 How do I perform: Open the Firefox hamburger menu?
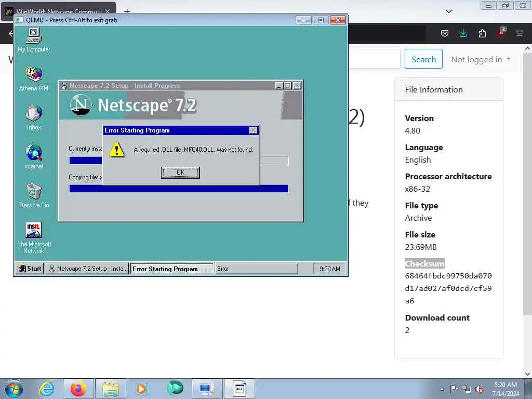[x=520, y=33]
